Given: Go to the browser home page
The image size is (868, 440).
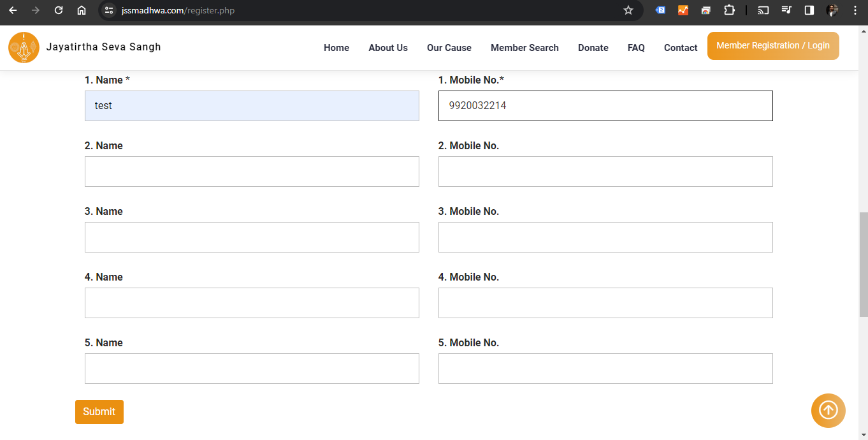Looking at the screenshot, I should pos(82,10).
